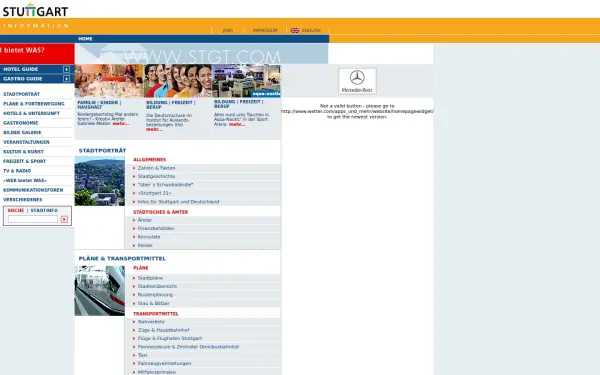Click the smiling group teaser image

(x=178, y=81)
